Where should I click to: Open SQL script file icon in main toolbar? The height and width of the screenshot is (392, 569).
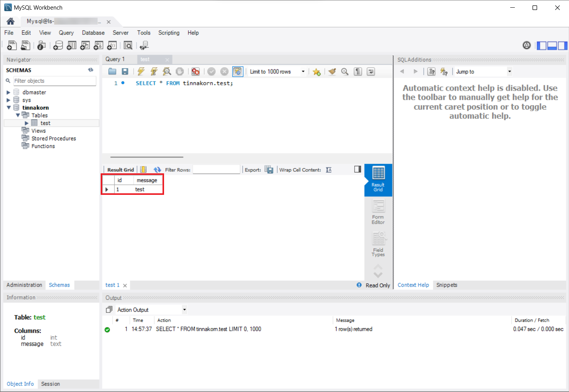pyautogui.click(x=25, y=45)
